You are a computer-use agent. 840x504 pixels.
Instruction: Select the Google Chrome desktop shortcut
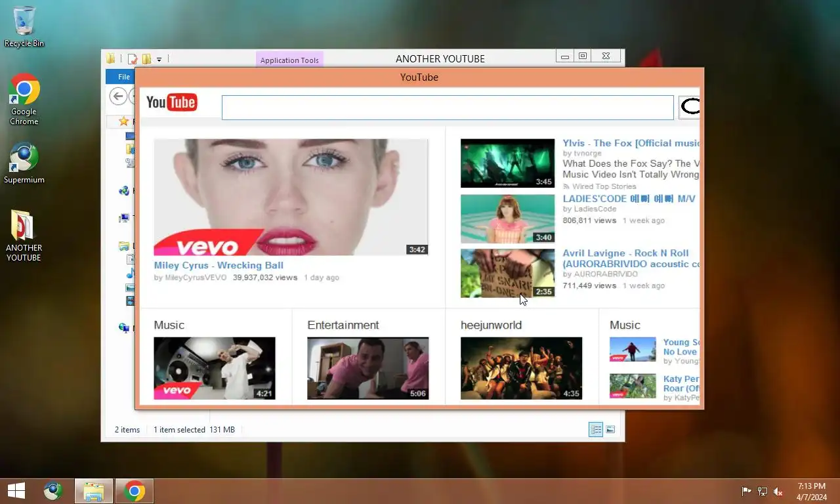[24, 99]
